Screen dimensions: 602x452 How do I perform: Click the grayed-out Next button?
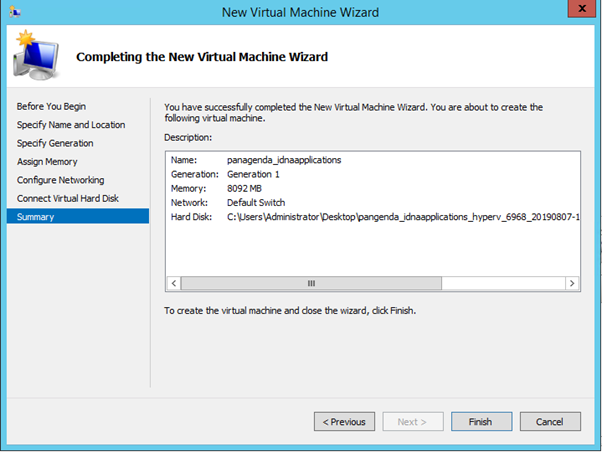412,421
